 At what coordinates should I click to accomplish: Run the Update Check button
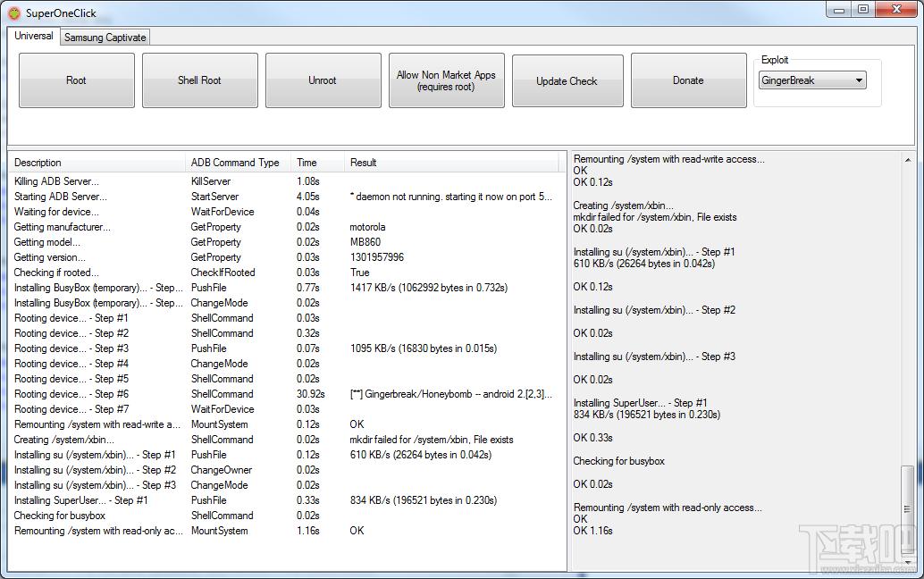(567, 80)
